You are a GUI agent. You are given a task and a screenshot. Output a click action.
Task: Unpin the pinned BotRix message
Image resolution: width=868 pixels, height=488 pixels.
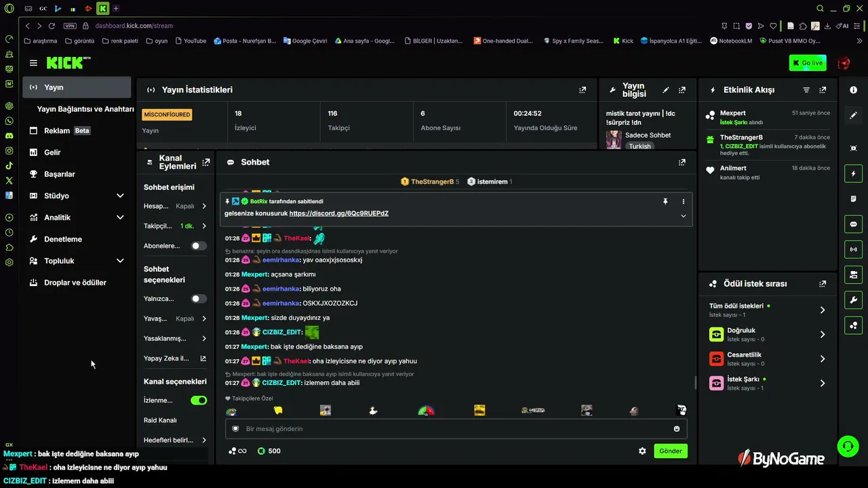(x=665, y=201)
